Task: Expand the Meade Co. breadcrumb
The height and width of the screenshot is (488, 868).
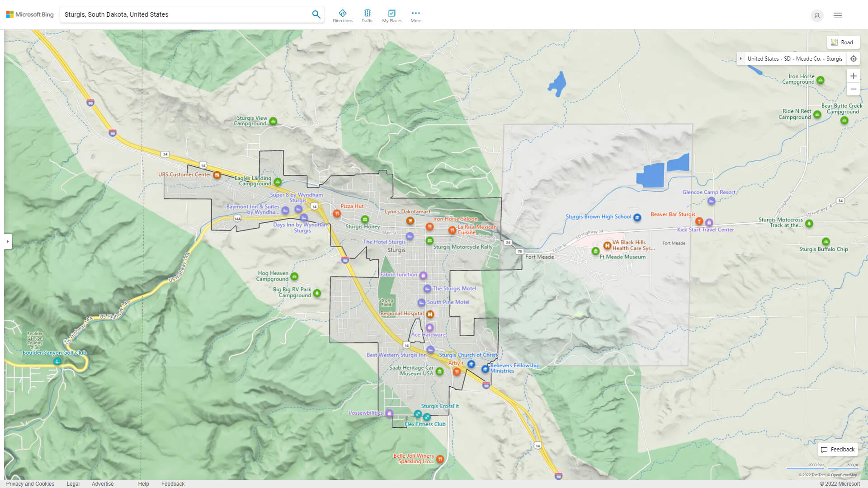Action: tap(808, 58)
